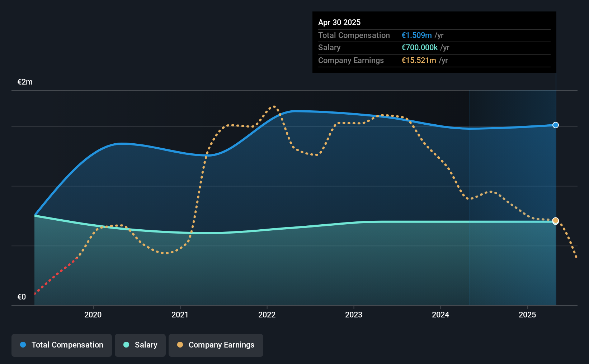Click the €15.521m Company Earnings tooltip value
Screen dimensions: 589x364
[x=419, y=60]
